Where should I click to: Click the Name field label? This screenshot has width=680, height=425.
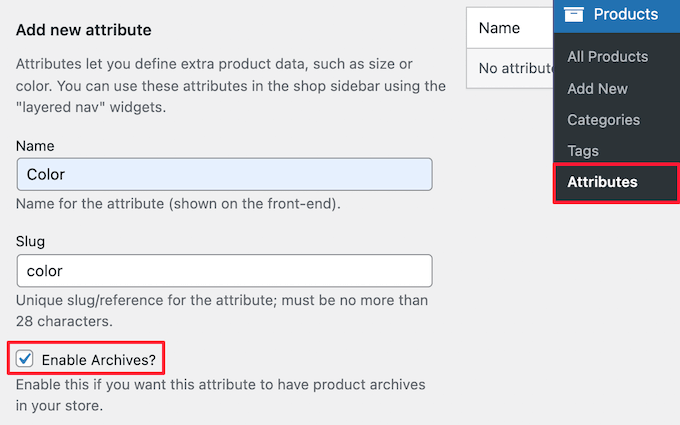pyautogui.click(x=35, y=146)
